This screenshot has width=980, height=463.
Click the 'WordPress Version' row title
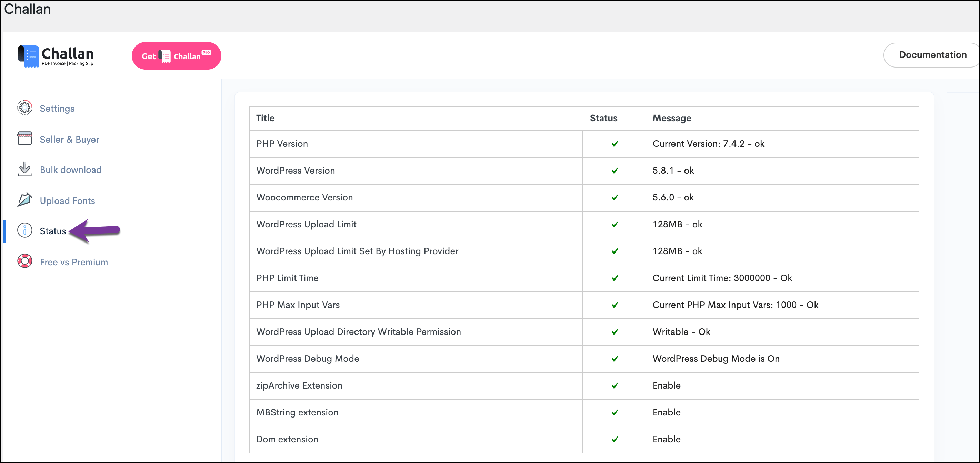[x=296, y=171]
